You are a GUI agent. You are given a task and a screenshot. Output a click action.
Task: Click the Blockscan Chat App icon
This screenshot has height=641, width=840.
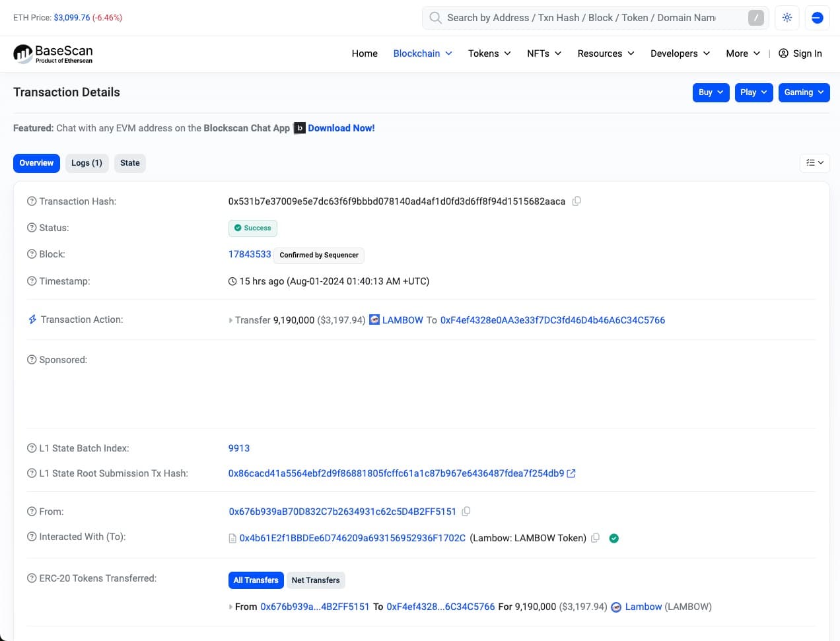click(300, 128)
